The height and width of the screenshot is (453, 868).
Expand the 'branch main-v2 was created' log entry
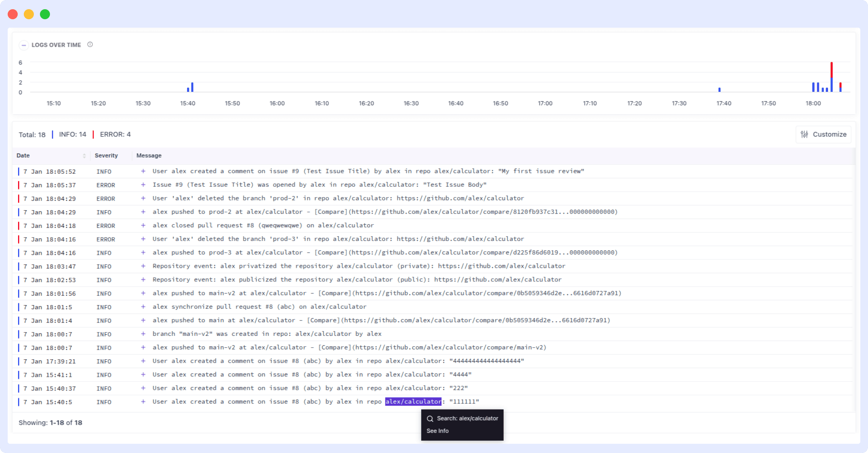point(143,334)
